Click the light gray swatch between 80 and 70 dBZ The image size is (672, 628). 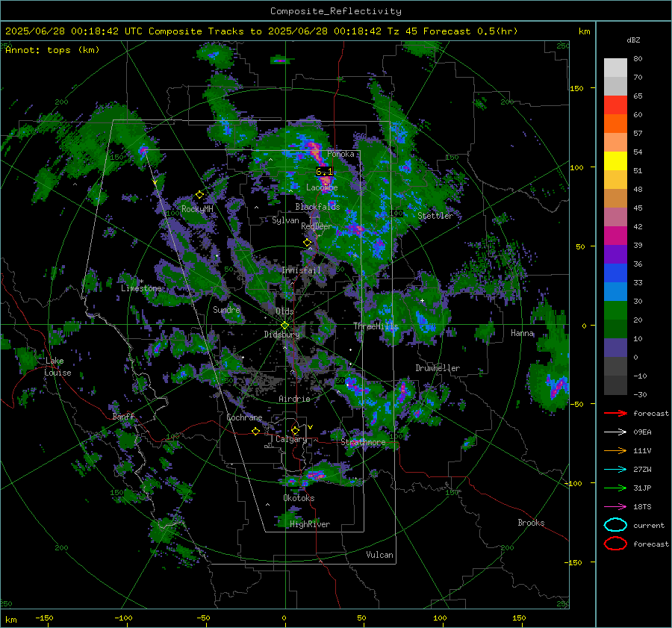coord(615,68)
